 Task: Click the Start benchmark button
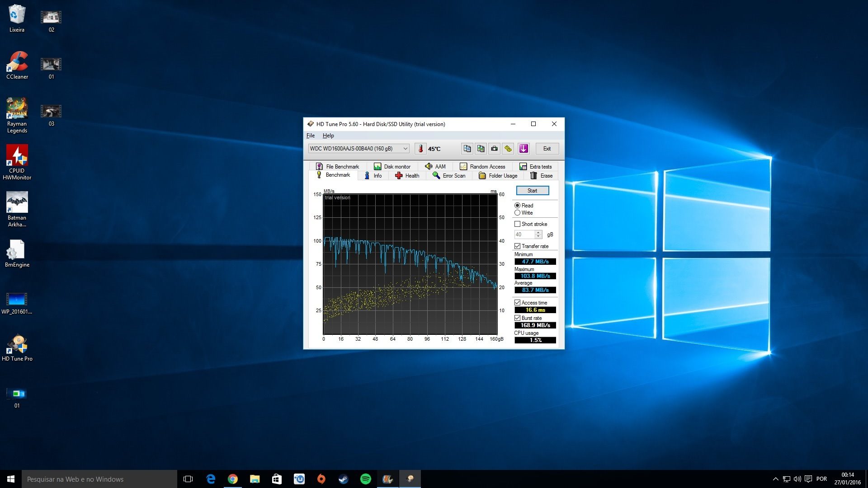click(533, 191)
